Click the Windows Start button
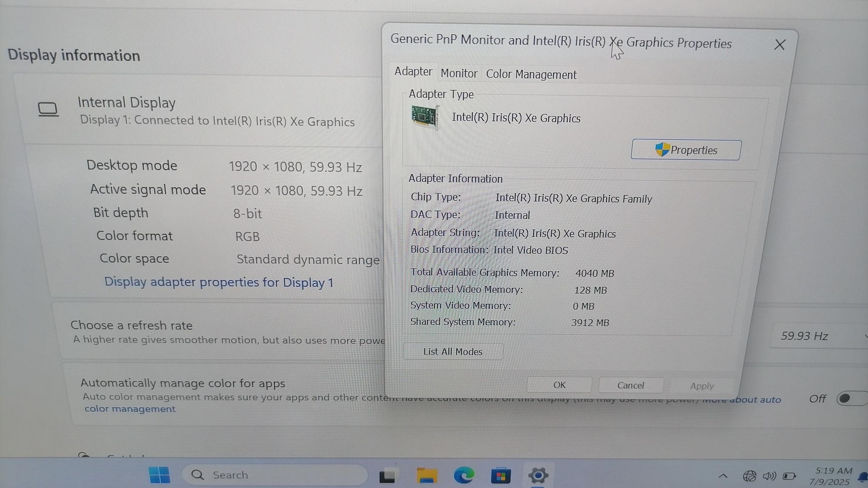The width and height of the screenshot is (868, 488). point(159,475)
